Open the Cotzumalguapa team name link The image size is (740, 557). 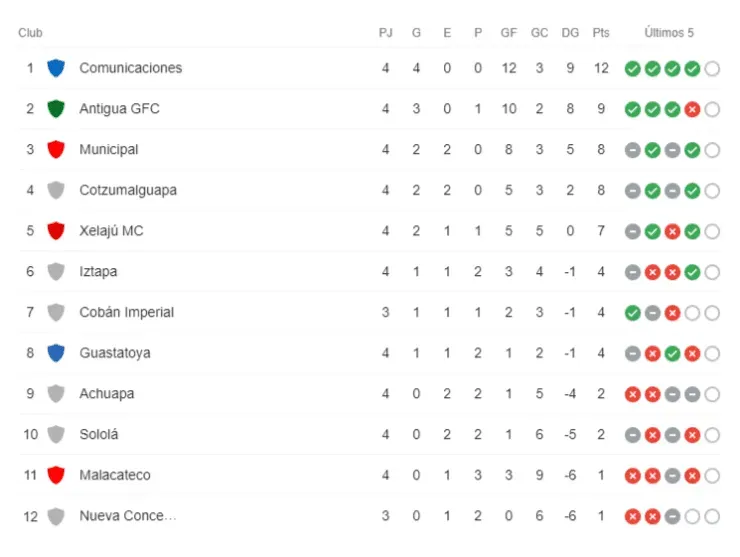coord(128,190)
